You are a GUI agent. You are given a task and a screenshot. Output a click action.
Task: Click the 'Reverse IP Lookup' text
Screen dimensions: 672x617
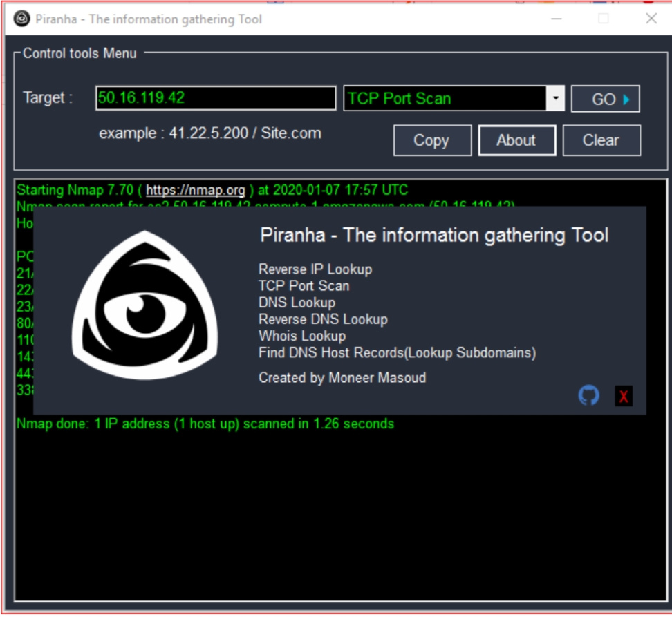(x=315, y=269)
